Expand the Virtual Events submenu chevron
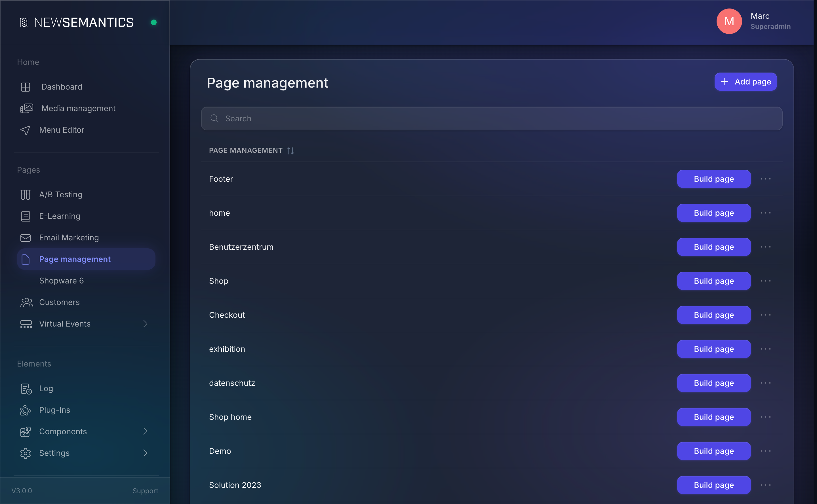This screenshot has width=817, height=504. click(146, 324)
